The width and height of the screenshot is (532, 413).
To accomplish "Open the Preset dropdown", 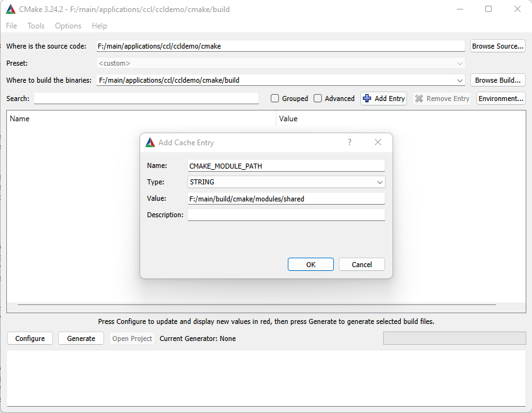I will (460, 63).
